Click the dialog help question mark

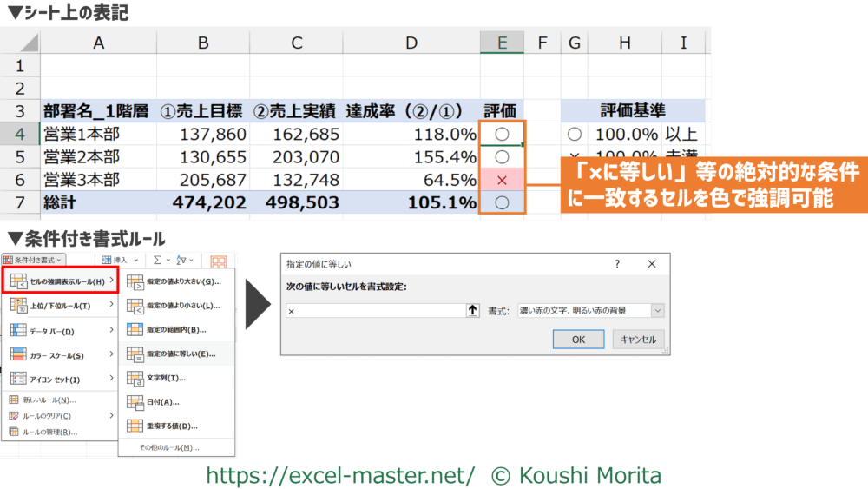[x=618, y=264]
